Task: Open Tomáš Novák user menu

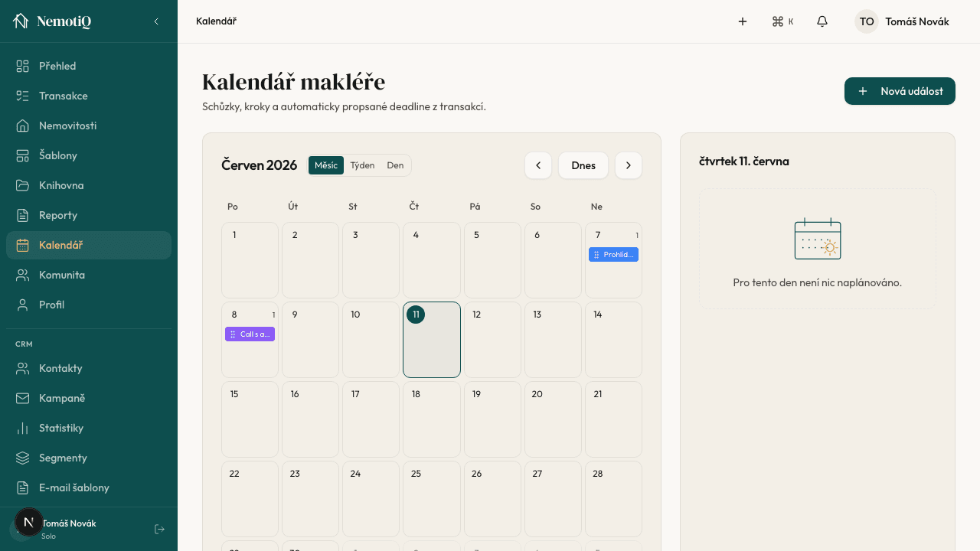Action: click(x=903, y=21)
